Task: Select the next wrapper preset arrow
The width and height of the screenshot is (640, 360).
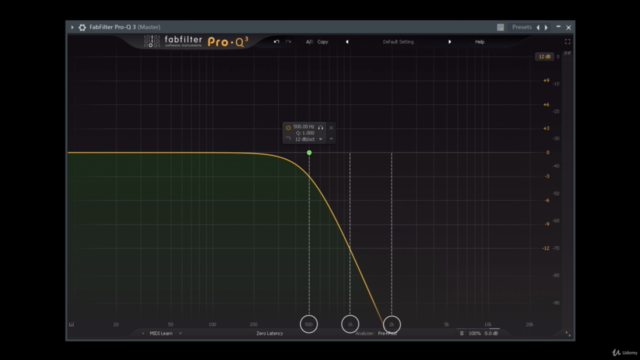Action: click(546, 27)
